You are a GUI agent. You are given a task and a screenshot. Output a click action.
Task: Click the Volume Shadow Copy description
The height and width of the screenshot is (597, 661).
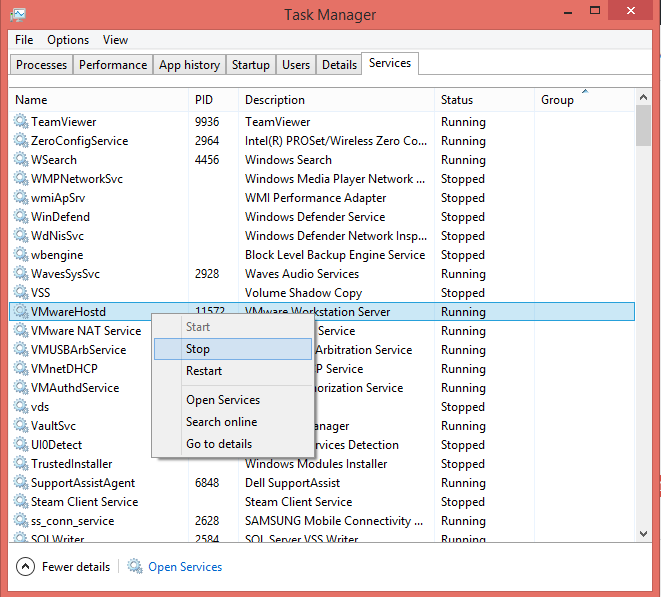coord(304,293)
